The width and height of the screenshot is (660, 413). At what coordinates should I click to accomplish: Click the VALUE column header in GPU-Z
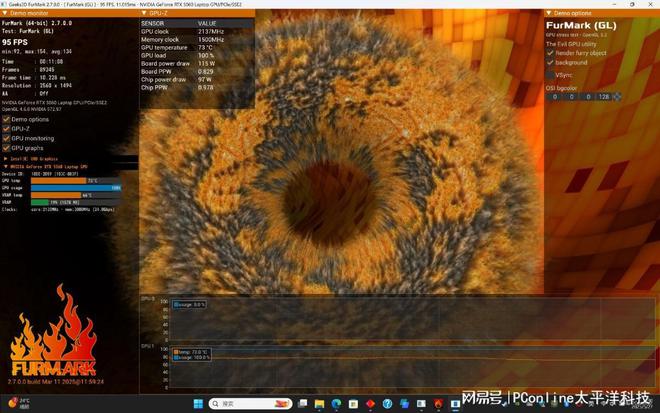[x=207, y=24]
